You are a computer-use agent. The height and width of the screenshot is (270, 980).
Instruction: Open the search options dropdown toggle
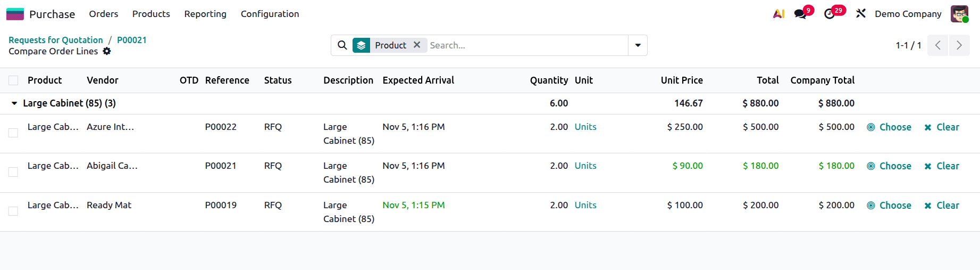point(638,45)
